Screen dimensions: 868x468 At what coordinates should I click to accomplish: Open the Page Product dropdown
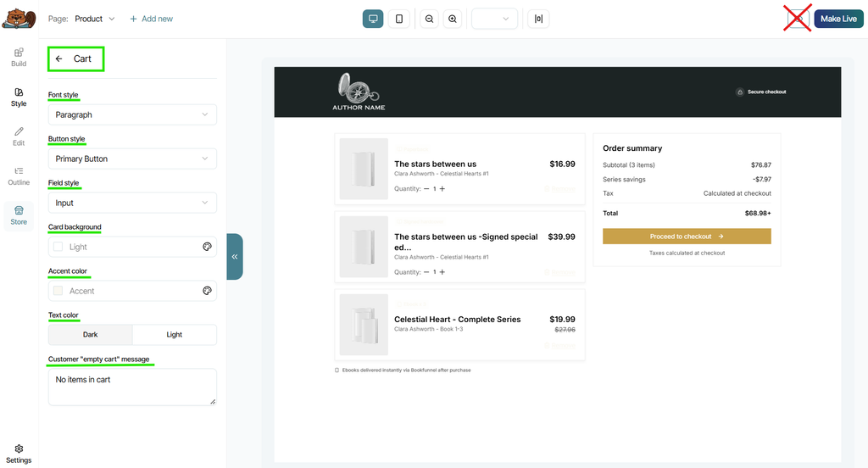click(95, 19)
